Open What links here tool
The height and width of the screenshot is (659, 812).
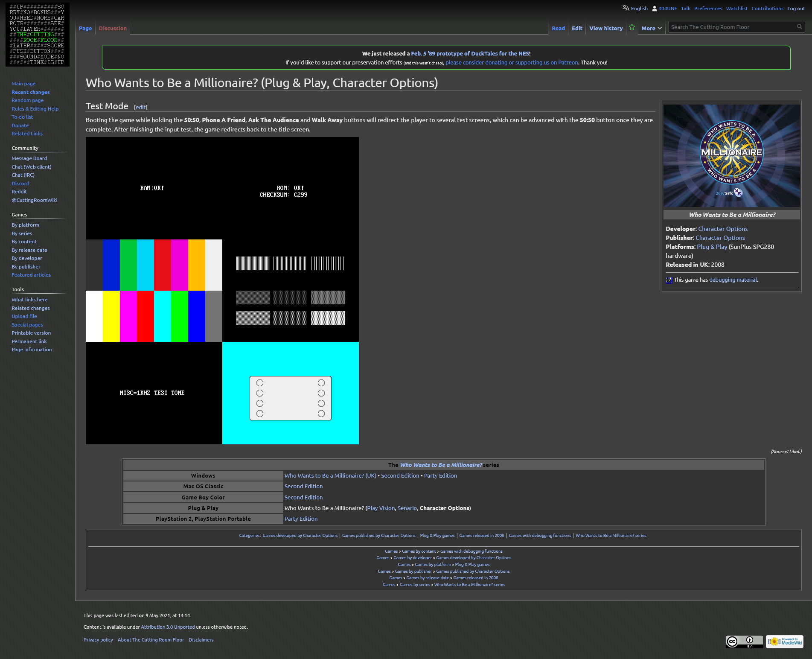coord(29,300)
